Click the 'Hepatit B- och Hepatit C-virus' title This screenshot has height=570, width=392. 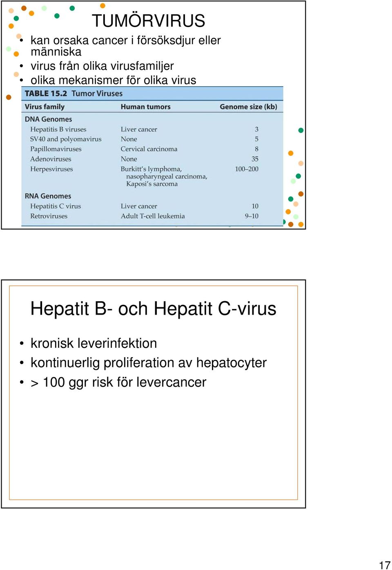pyautogui.click(x=153, y=308)
